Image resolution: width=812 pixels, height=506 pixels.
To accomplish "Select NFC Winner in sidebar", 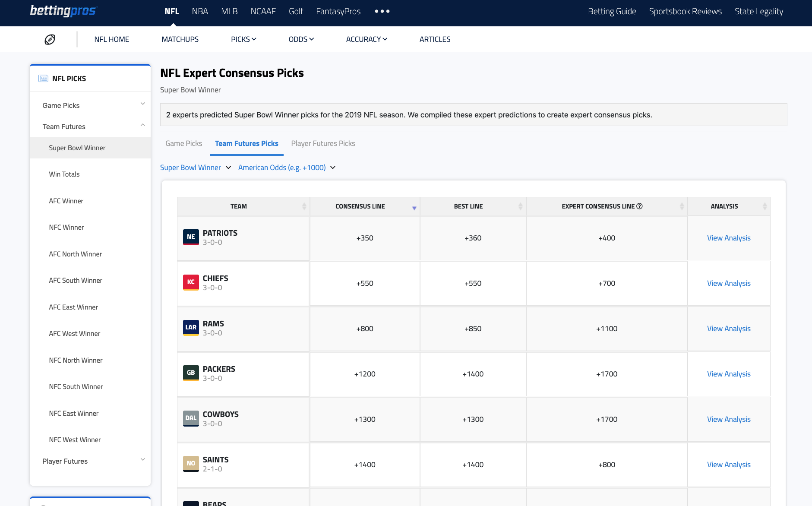I will coord(66,227).
